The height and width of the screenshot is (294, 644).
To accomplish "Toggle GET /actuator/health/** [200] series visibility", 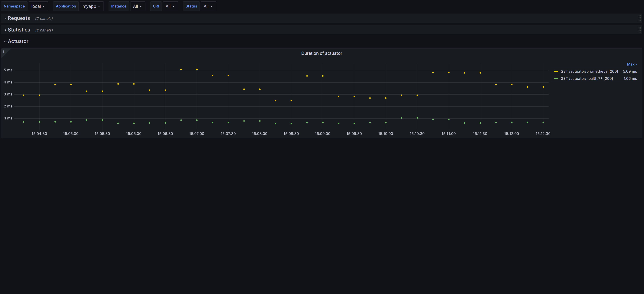I will [586, 78].
